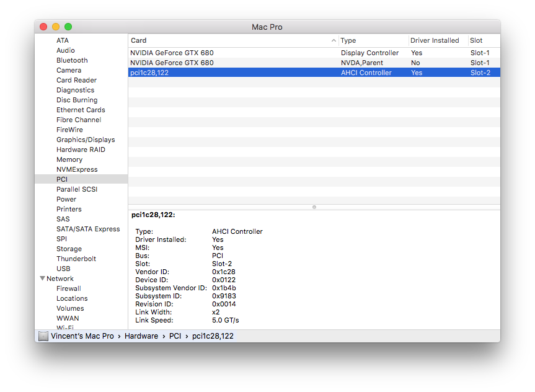The image size is (535, 392).
Task: Open the Memory section
Action: pos(69,159)
